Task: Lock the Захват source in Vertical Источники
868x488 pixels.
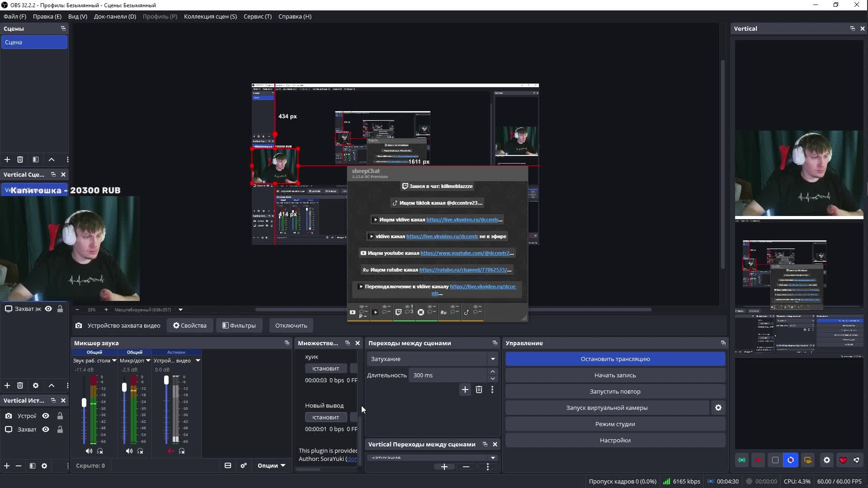Action: point(60,429)
